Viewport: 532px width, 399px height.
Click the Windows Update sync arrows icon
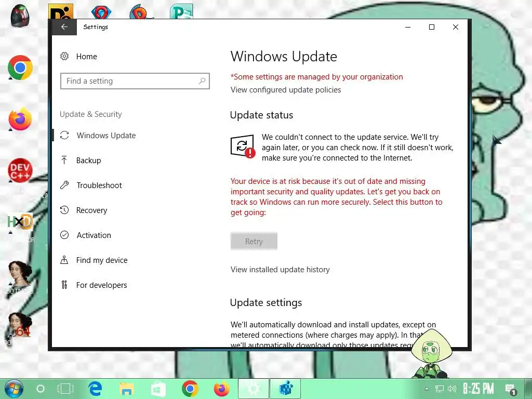[64, 136]
